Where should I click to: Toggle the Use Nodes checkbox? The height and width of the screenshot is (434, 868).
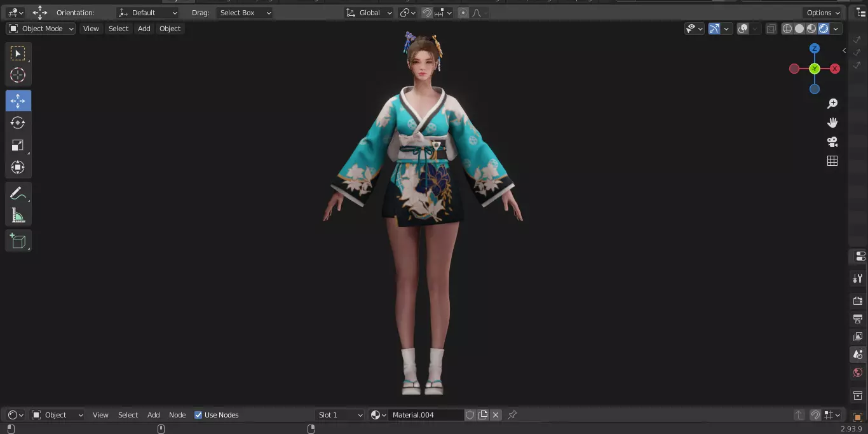pyautogui.click(x=198, y=415)
